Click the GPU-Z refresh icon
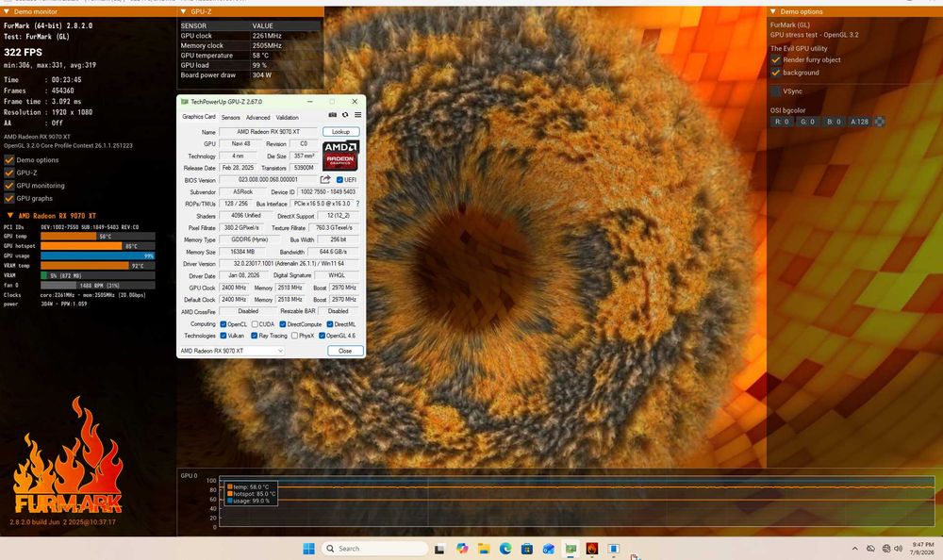The image size is (943, 560). click(x=345, y=115)
